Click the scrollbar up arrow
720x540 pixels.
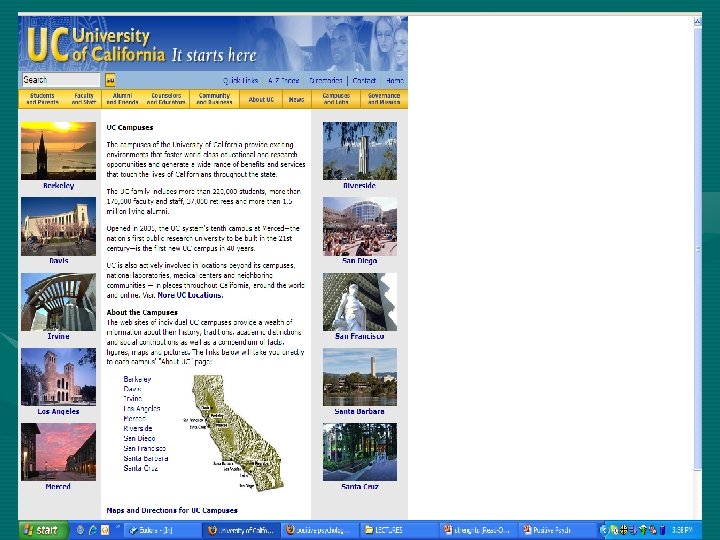698,21
